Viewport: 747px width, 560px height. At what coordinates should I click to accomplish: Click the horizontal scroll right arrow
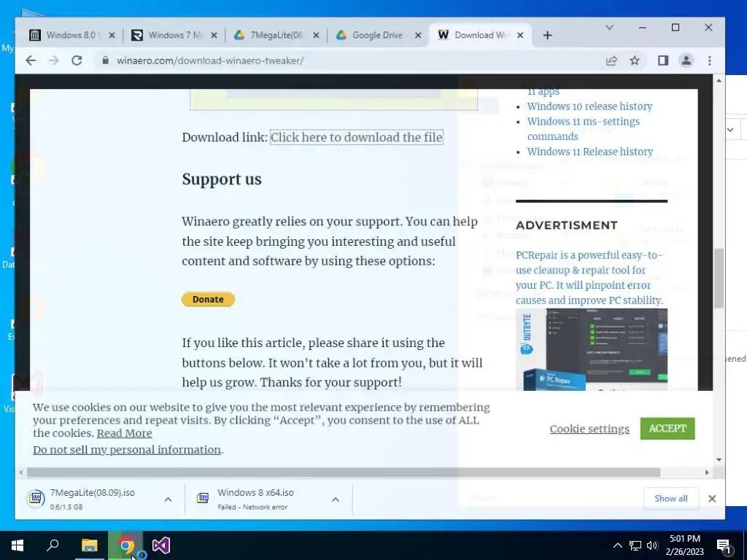click(707, 472)
